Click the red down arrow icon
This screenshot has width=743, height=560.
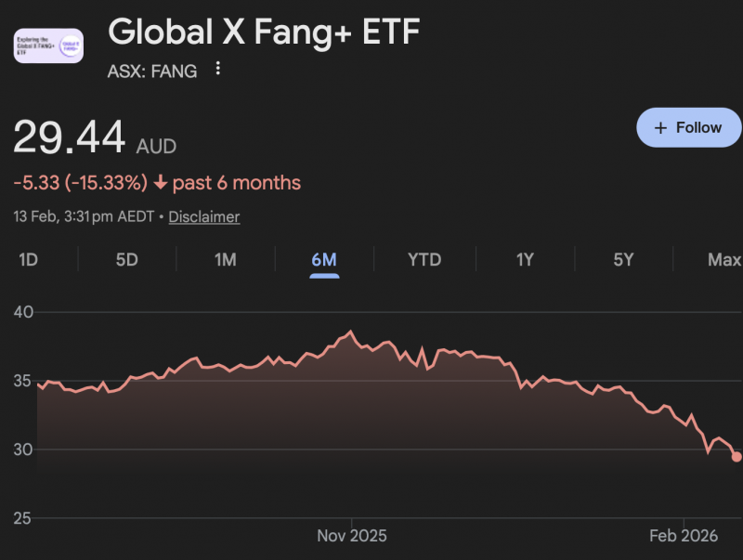[160, 183]
